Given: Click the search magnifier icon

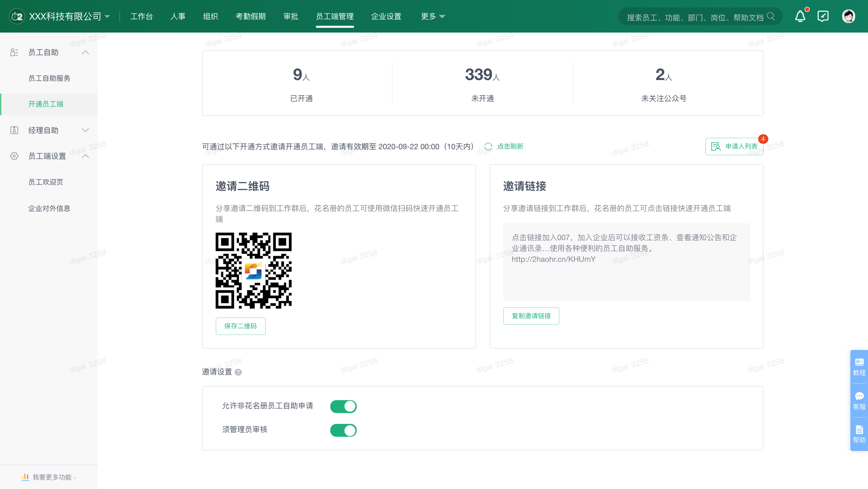Looking at the screenshot, I should pyautogui.click(x=771, y=16).
